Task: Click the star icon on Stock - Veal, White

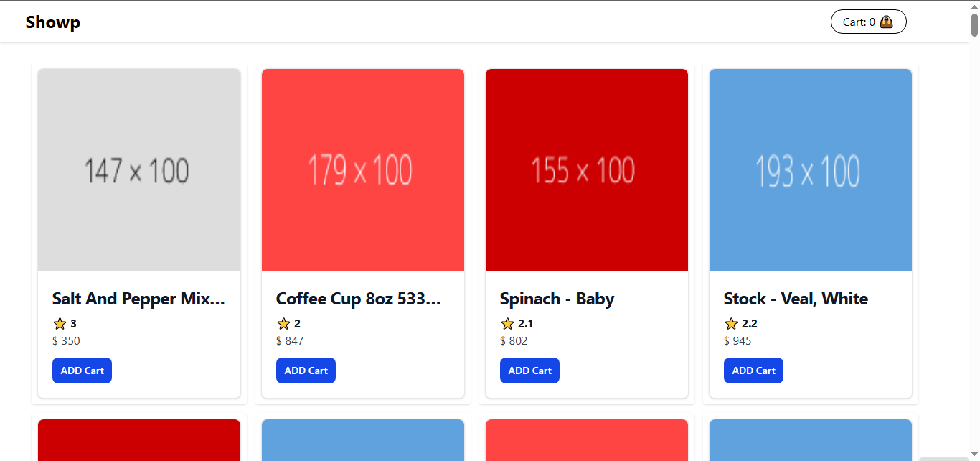Action: pos(731,324)
